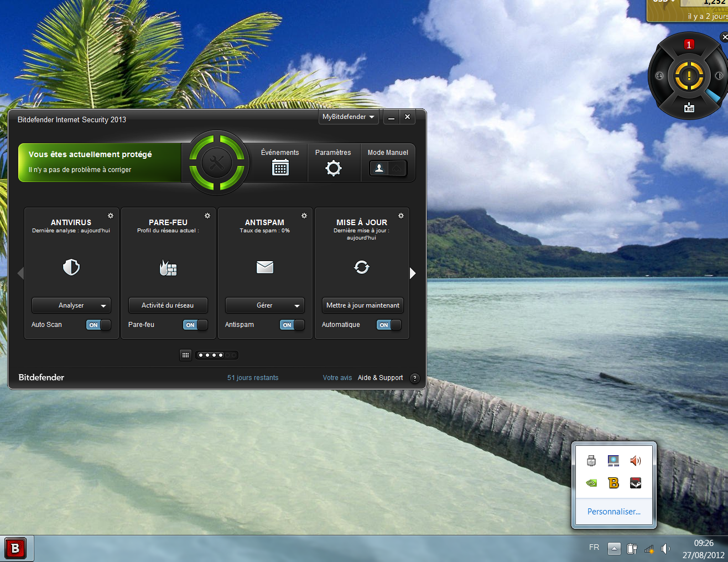Show previous modules with left arrow
Viewport: 728px width, 562px height.
21,273
